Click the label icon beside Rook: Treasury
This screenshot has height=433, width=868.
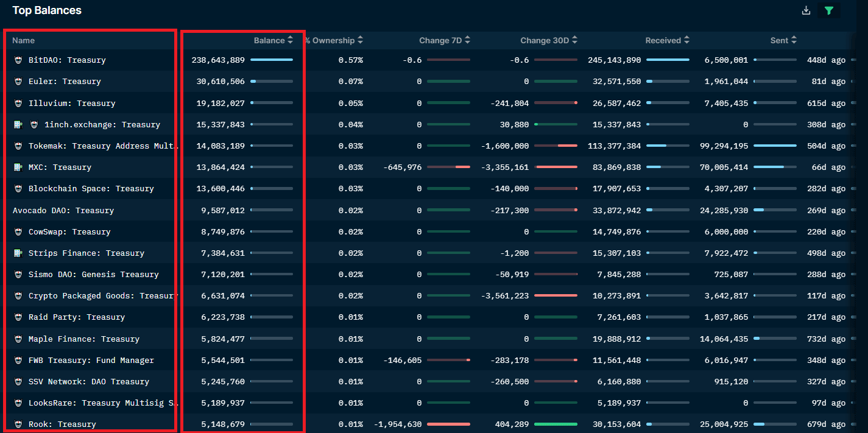click(18, 424)
